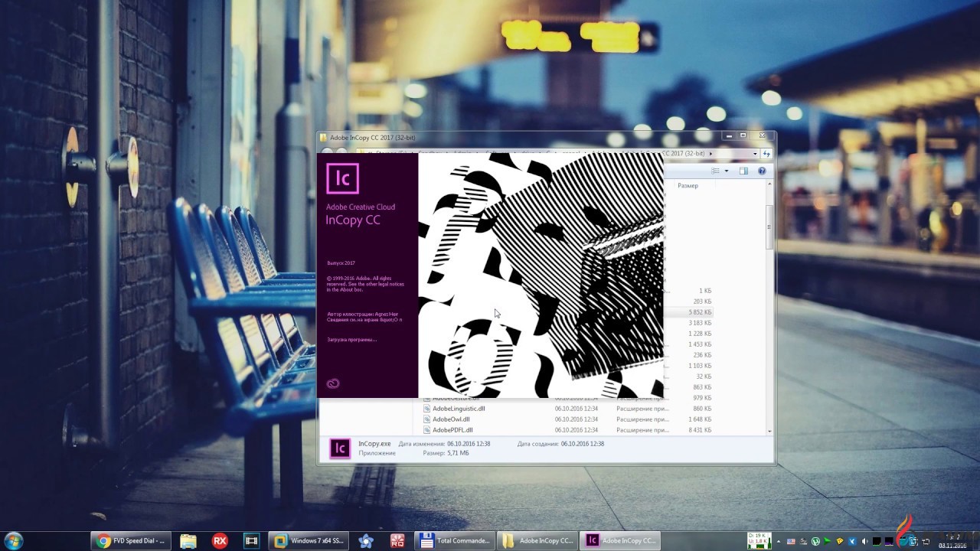Open the Explorer help question-mark icon
The width and height of the screenshot is (980, 551).
pos(762,171)
